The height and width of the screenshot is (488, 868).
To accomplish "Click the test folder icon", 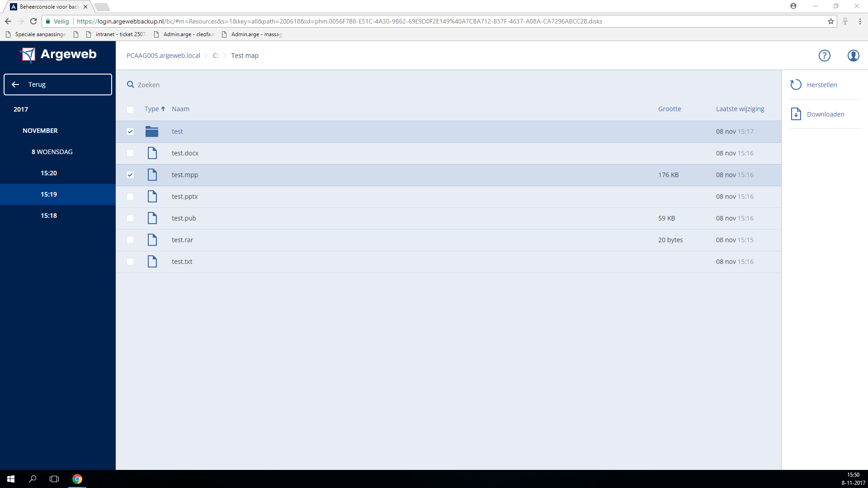I will pyautogui.click(x=152, y=131).
